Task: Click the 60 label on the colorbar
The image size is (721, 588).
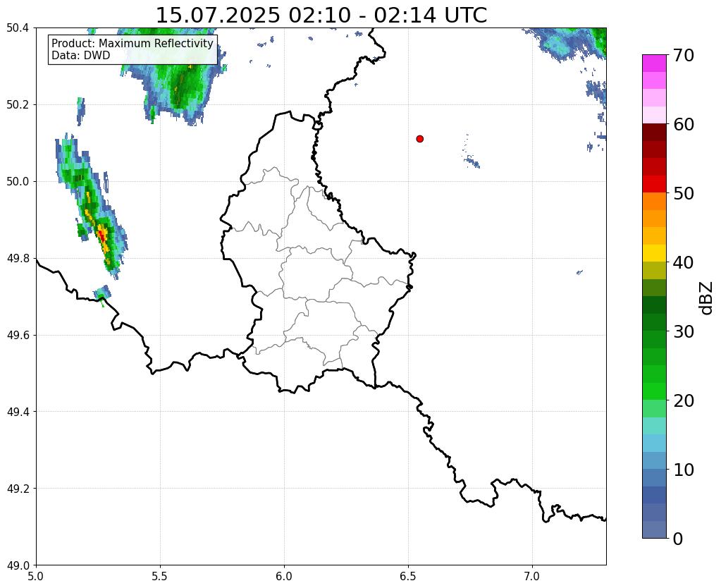Action: (x=684, y=124)
